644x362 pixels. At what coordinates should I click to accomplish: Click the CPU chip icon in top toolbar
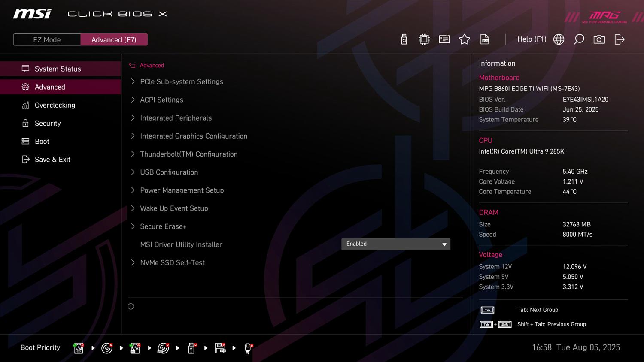click(424, 39)
